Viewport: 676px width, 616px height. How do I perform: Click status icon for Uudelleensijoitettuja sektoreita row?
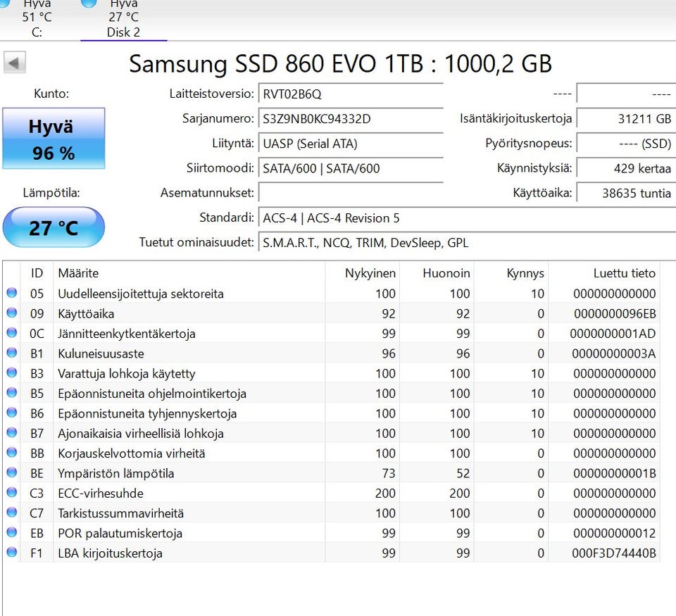click(11, 293)
